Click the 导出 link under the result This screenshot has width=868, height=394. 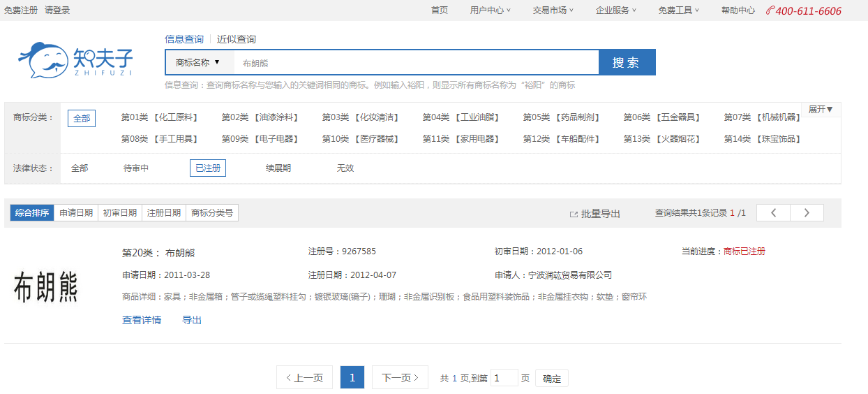click(192, 320)
